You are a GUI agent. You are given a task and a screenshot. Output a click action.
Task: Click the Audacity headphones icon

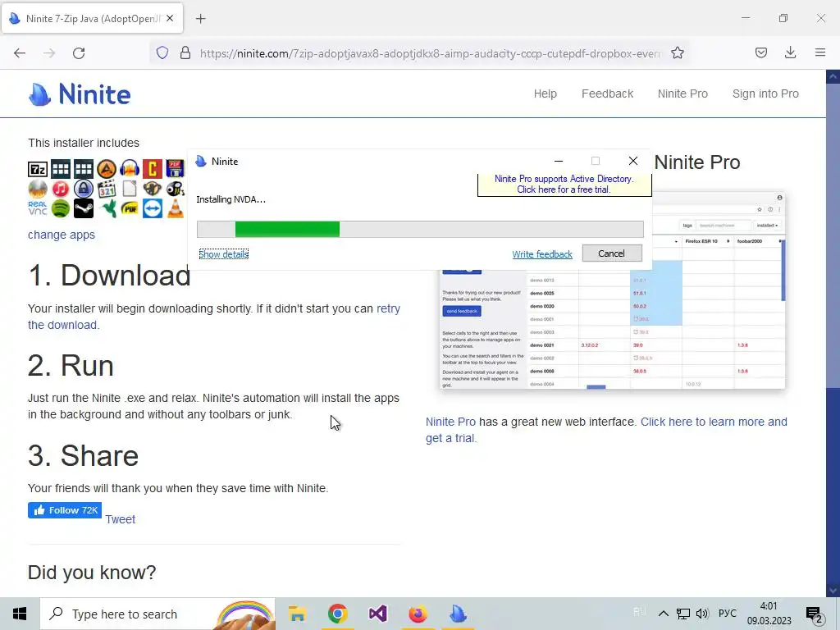129,169
